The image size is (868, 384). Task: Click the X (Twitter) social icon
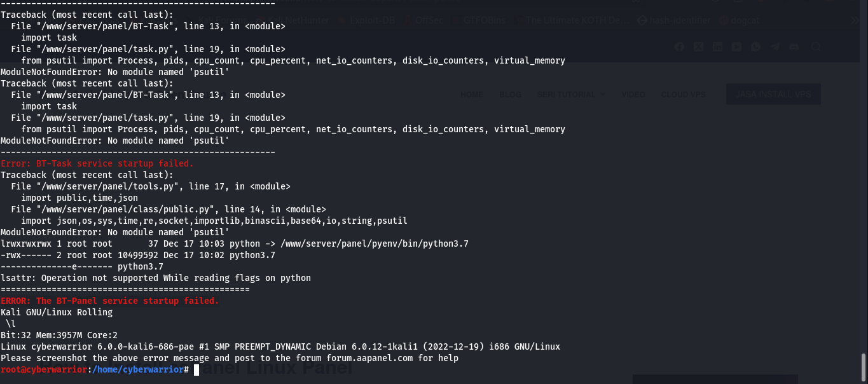[x=698, y=46]
